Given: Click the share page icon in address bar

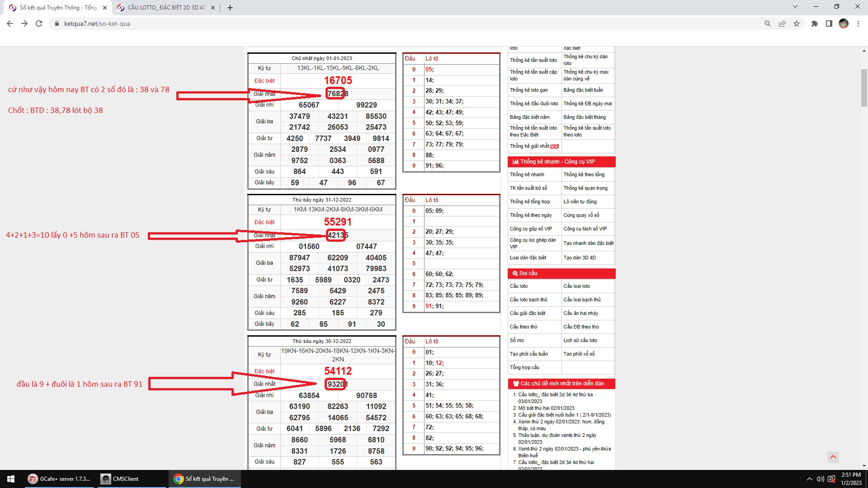Looking at the screenshot, I should point(782,23).
